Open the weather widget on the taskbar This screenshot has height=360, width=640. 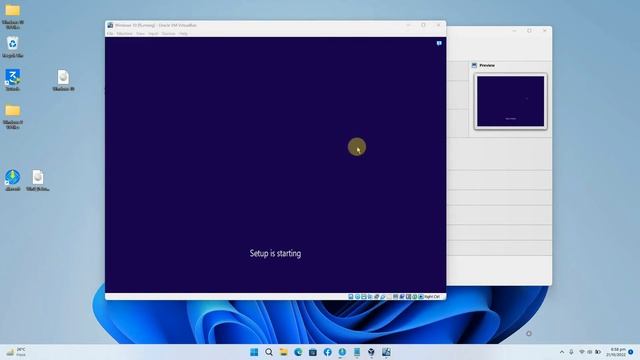tap(16, 352)
